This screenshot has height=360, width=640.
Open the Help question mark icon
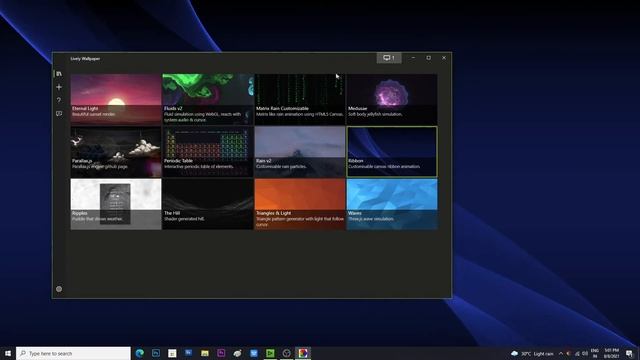(59, 100)
